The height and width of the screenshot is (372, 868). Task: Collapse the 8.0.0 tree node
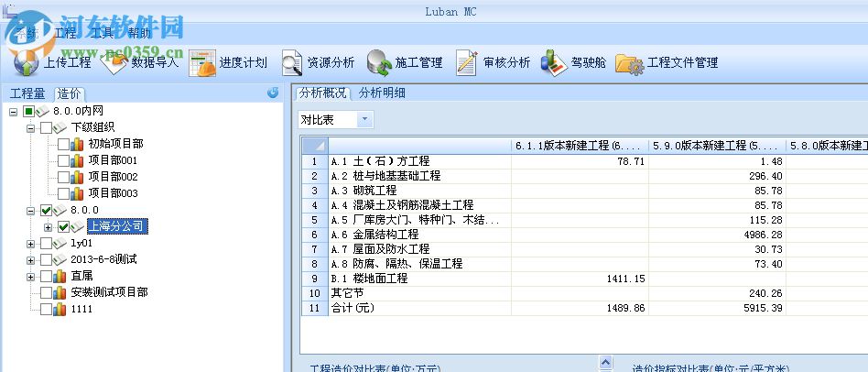coord(30,211)
